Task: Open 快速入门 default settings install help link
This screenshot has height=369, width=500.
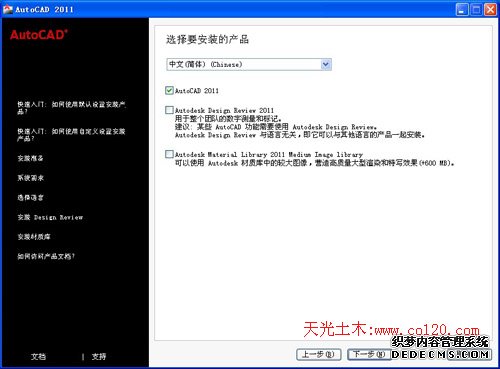Action: click(x=72, y=108)
